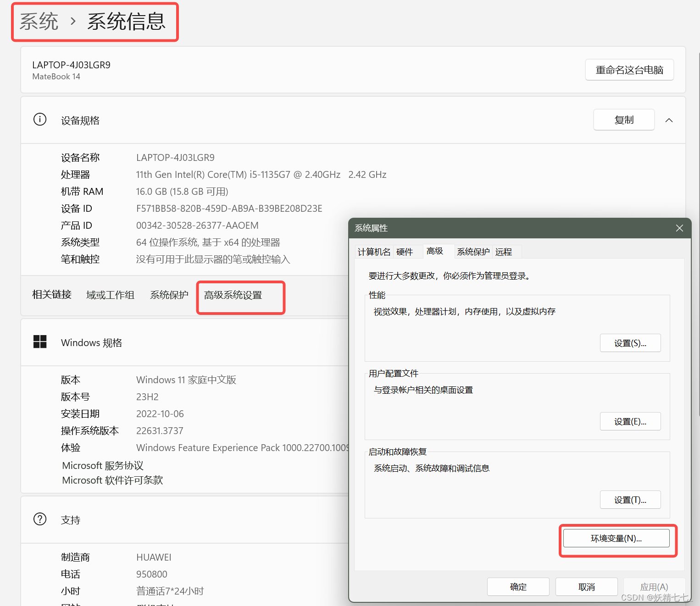Click the 应用(A) button

point(654,587)
